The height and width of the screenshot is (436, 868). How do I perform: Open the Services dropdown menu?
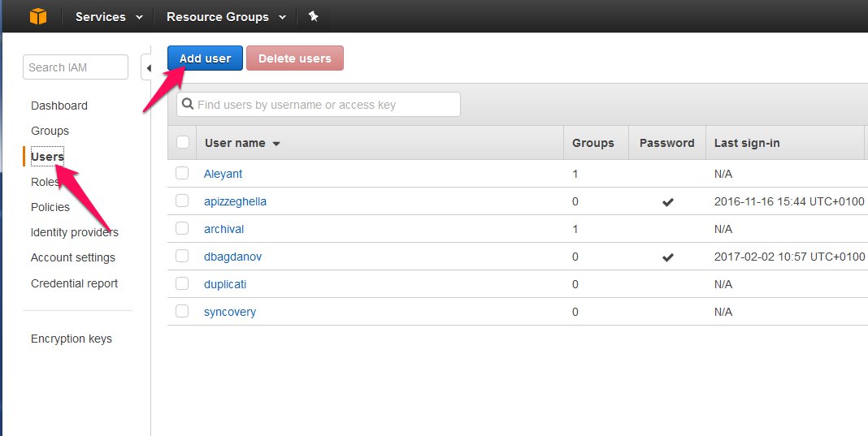pos(109,16)
